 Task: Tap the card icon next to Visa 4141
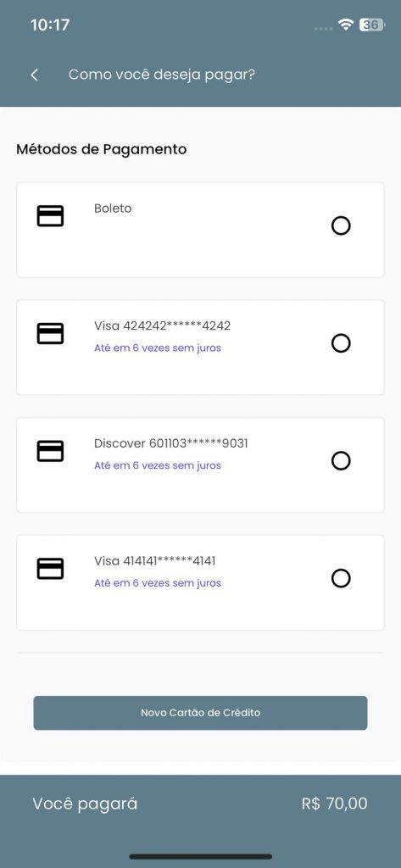coord(50,569)
